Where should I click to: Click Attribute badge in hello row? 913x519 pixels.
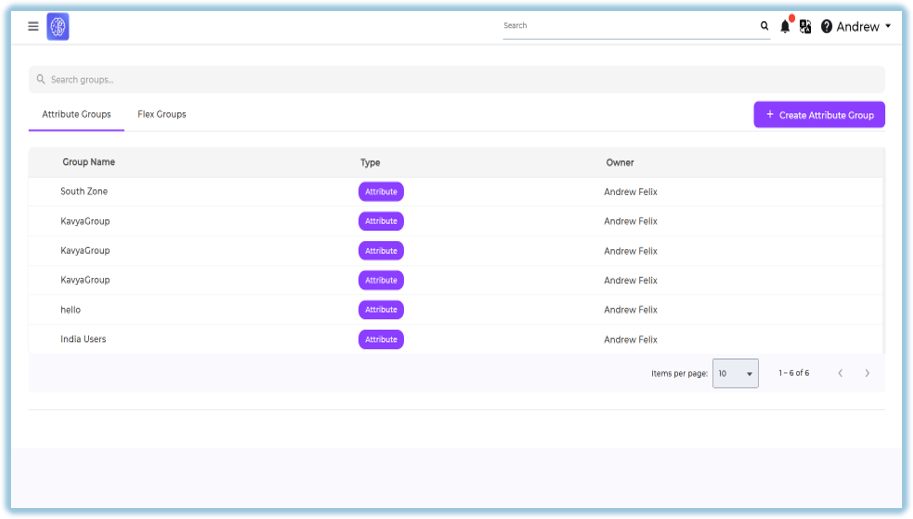coord(381,310)
